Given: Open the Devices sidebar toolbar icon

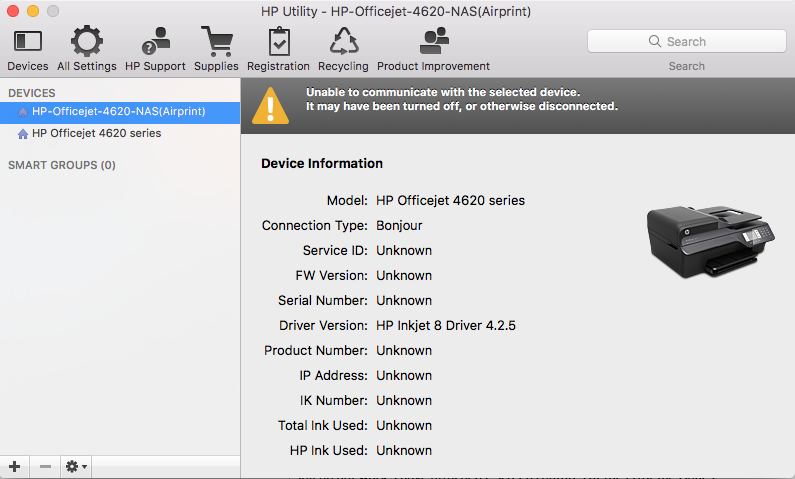Looking at the screenshot, I should (x=27, y=42).
